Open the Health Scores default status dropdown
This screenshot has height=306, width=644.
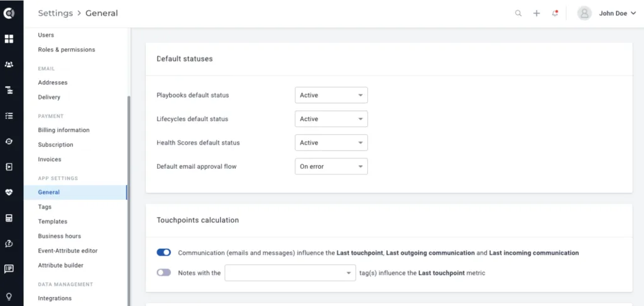pyautogui.click(x=331, y=143)
